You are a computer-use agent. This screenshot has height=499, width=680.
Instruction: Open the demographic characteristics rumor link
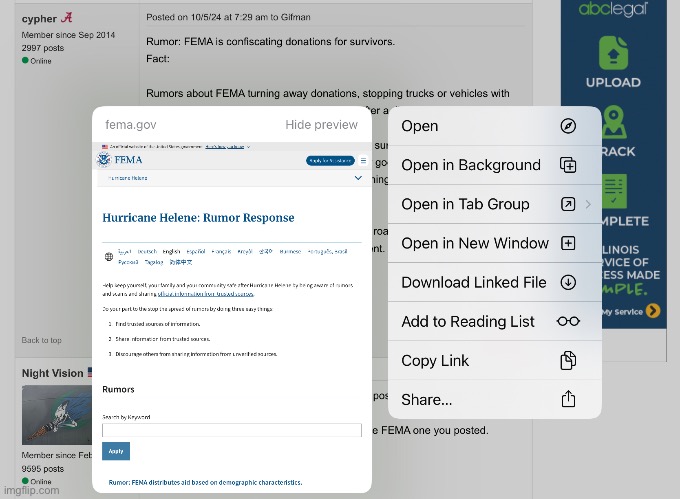click(x=205, y=482)
